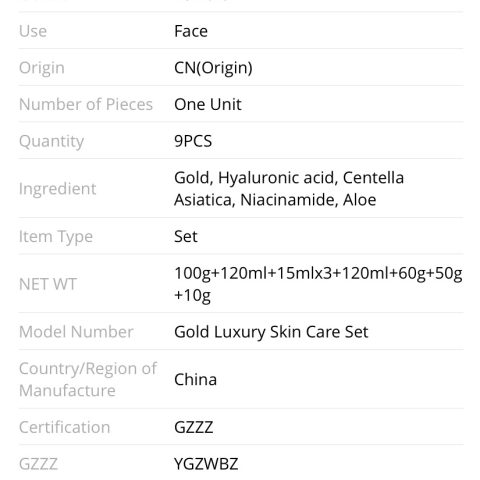Select the 'CN(Origin)' value text
Screen dimensions: 480x480
click(213, 68)
